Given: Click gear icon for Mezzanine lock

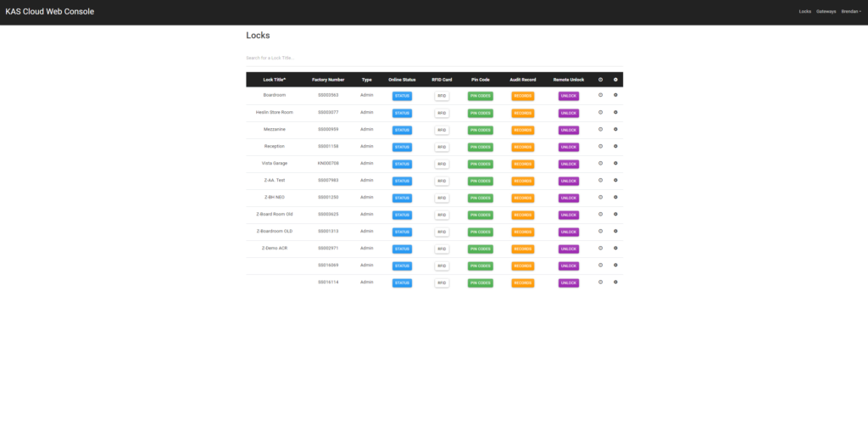Looking at the screenshot, I should pos(615,129).
